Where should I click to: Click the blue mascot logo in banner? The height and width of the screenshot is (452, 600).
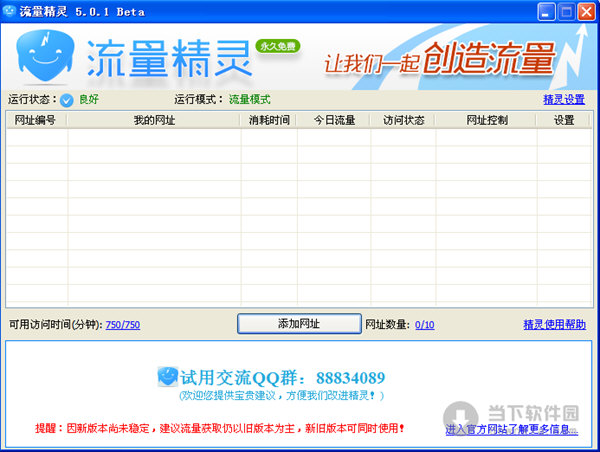click(45, 56)
